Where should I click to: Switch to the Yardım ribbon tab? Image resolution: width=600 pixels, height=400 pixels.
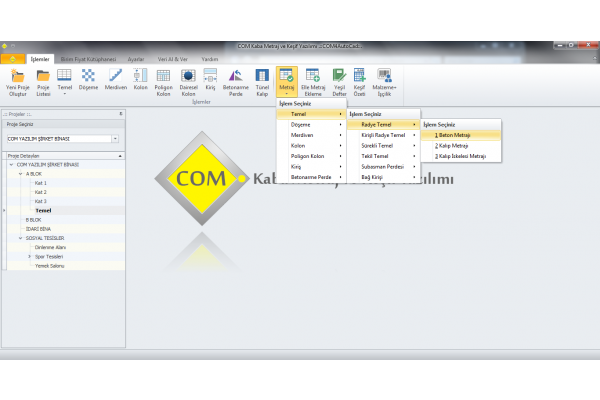point(210,59)
